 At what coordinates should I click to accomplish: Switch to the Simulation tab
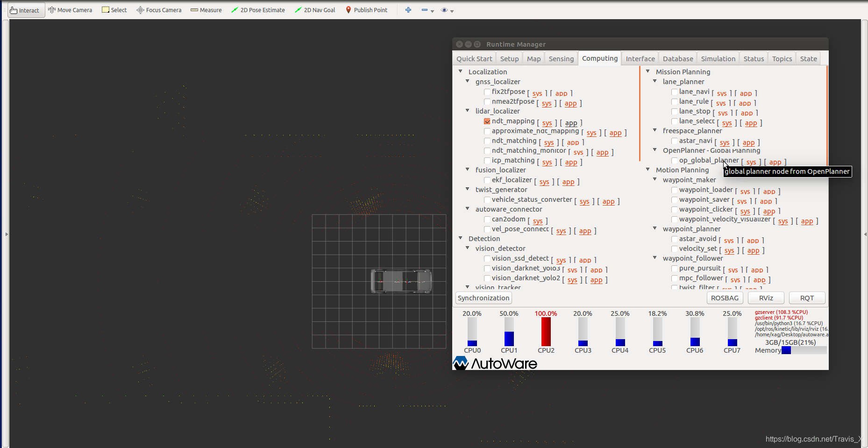[718, 59]
